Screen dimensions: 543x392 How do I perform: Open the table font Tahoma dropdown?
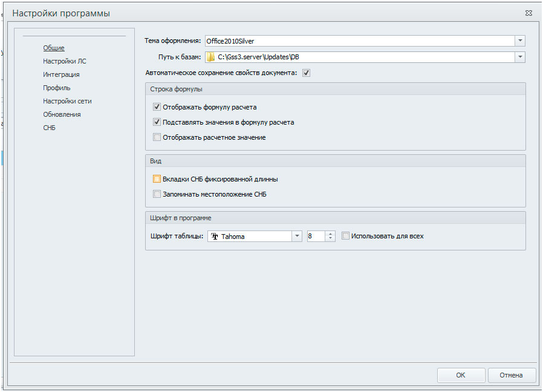(297, 237)
